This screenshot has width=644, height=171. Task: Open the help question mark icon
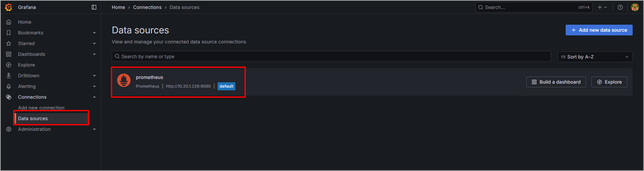[620, 7]
